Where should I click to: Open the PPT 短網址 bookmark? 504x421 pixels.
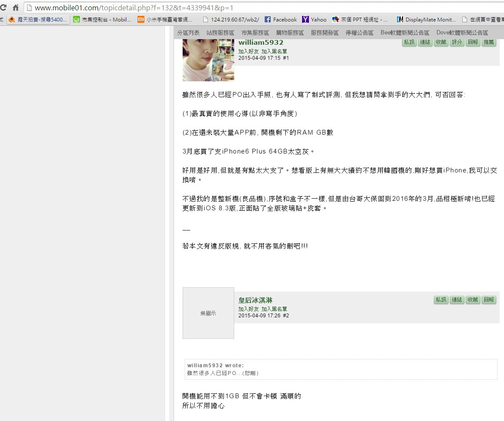click(360, 20)
